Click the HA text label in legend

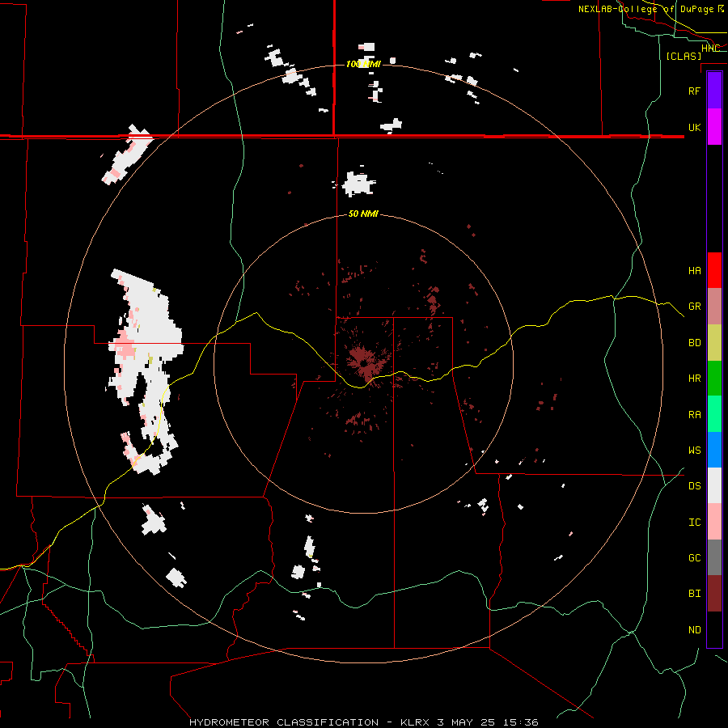click(x=694, y=270)
